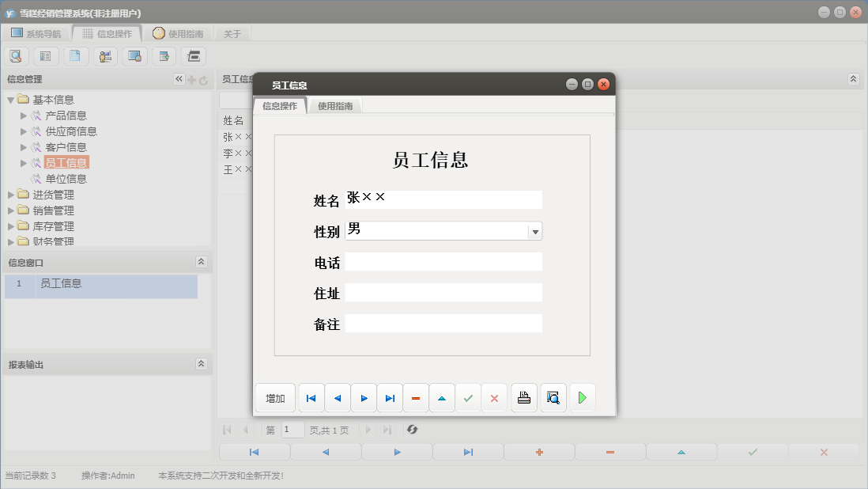Open the 关于 menu tab

[x=233, y=34]
